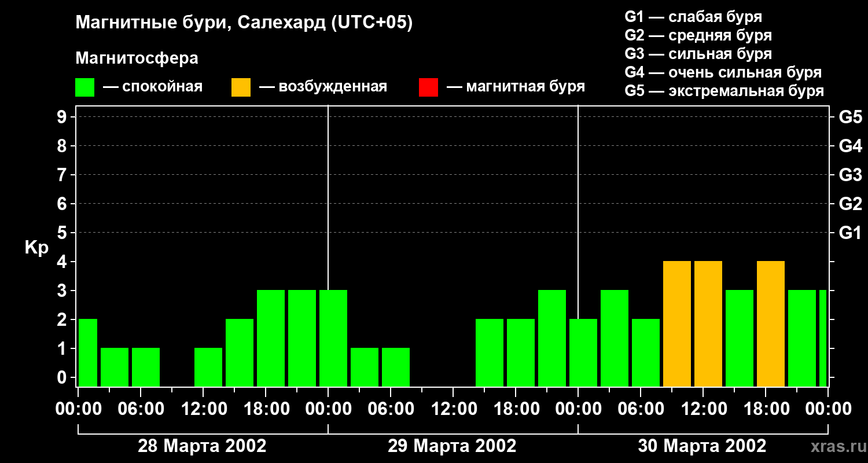Click the 'G5 — экстремальная буря' description line

point(724,91)
